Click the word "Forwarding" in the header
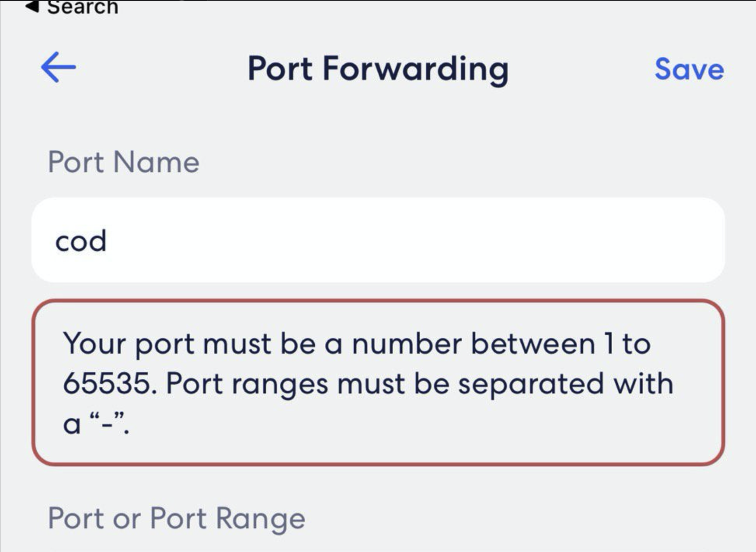 (x=415, y=69)
